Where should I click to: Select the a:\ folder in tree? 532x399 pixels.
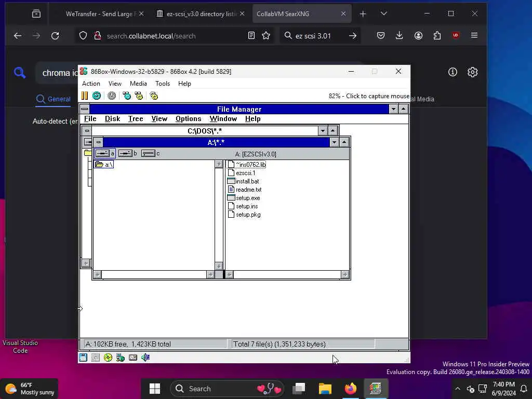(x=104, y=165)
